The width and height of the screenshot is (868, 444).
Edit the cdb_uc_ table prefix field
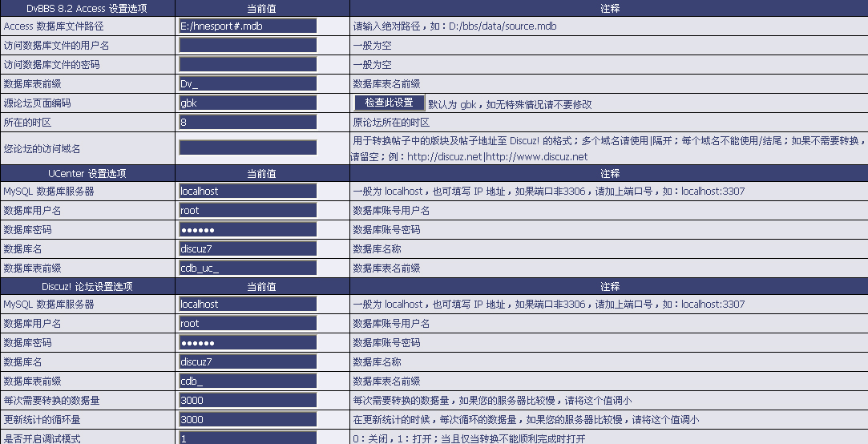click(x=248, y=268)
